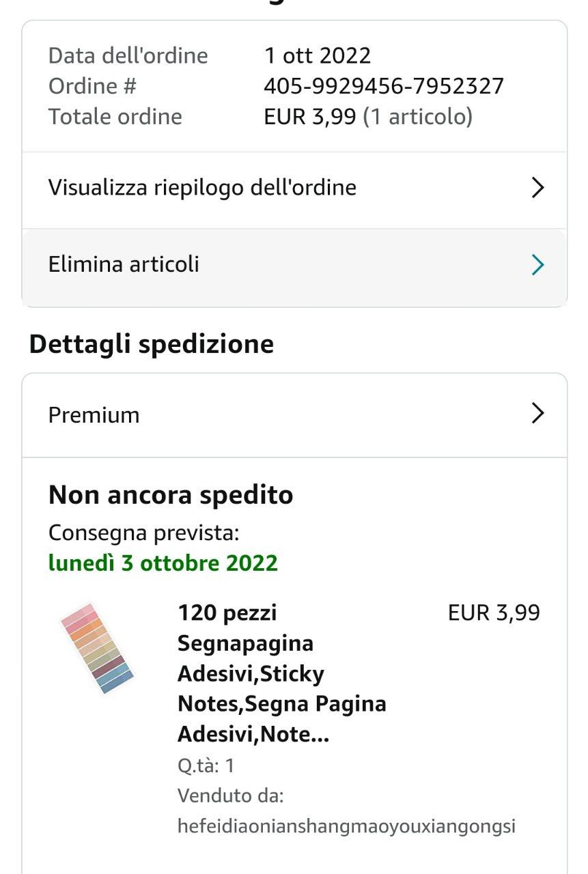Tap the order date 1 ott 2022

tap(318, 55)
